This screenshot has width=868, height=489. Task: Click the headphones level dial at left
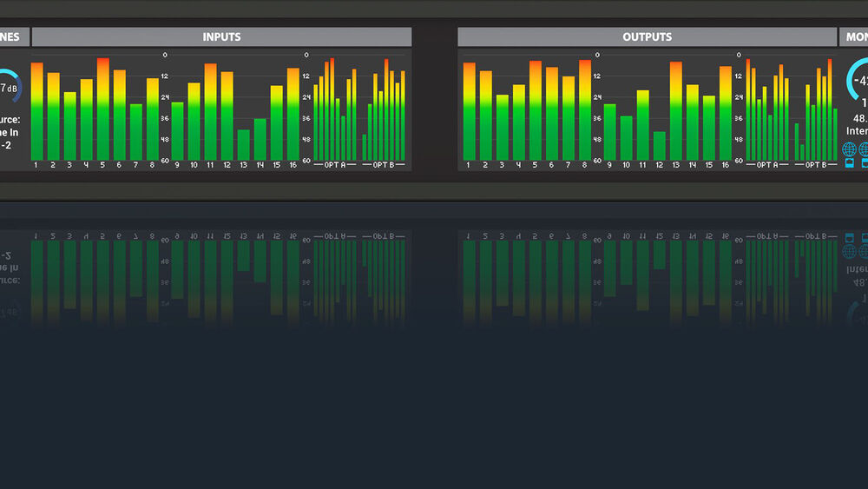[x=9, y=87]
